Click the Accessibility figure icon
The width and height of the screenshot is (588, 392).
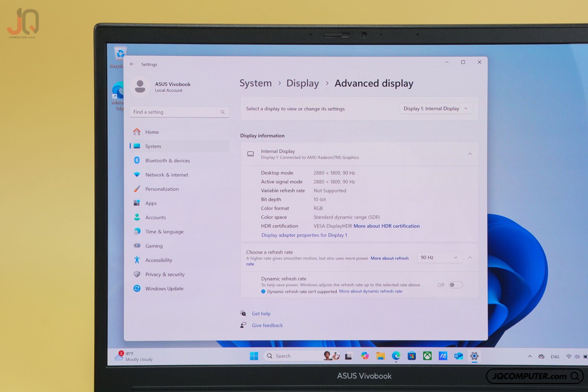(x=137, y=260)
